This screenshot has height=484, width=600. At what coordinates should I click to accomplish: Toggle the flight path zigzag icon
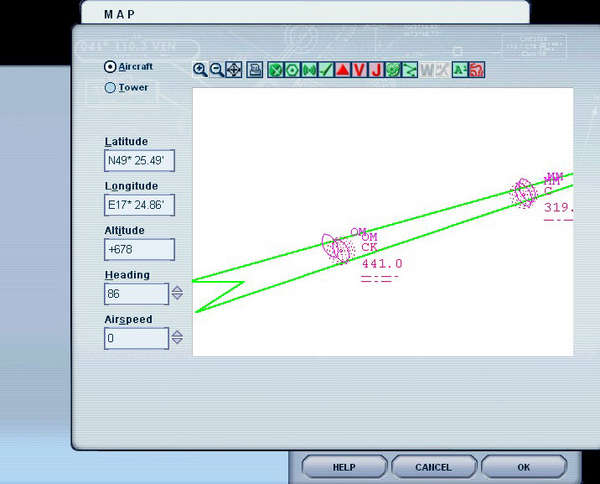[410, 70]
